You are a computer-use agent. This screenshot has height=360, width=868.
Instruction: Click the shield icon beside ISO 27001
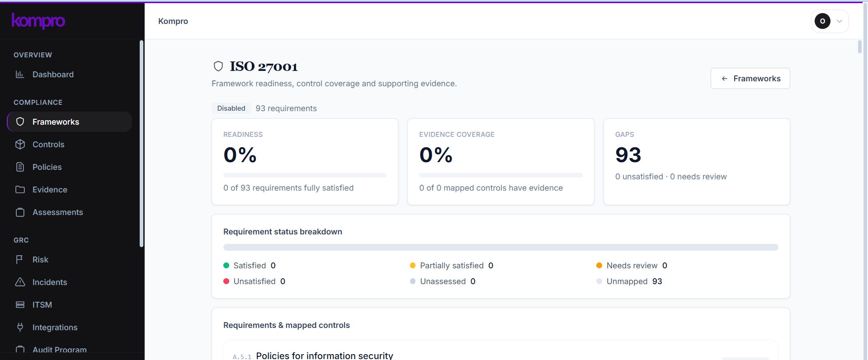tap(218, 66)
